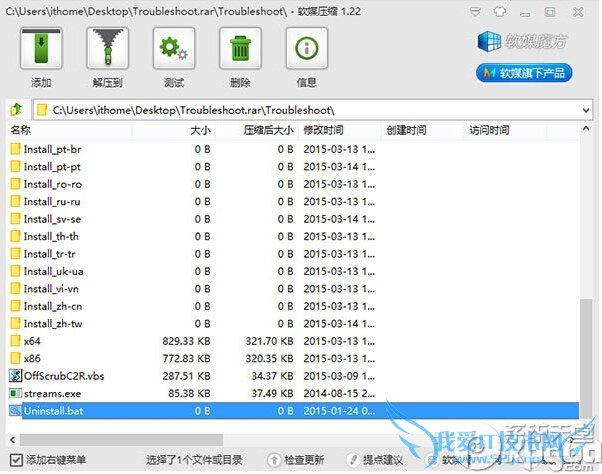This screenshot has width=602, height=474.
Task: Select folder icon of Install_ro-ro
Action: (x=15, y=184)
